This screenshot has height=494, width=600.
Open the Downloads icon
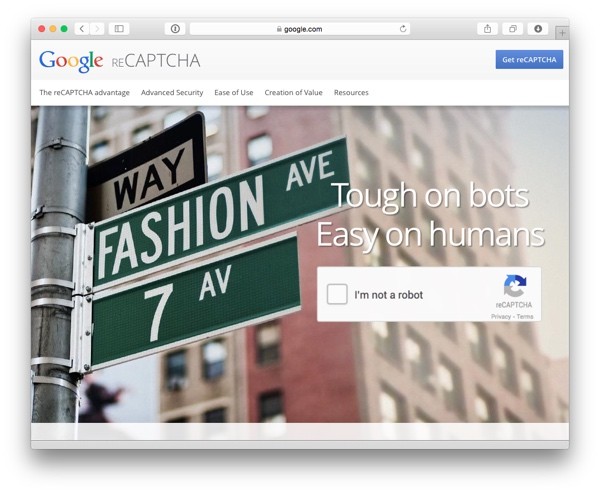[538, 29]
